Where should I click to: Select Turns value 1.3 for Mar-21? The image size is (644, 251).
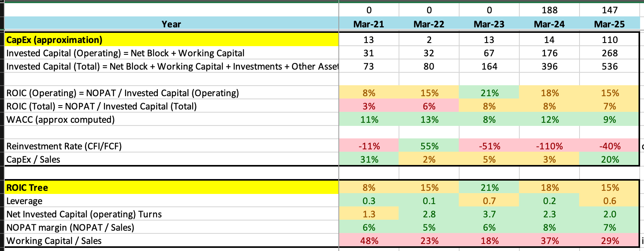(369, 214)
